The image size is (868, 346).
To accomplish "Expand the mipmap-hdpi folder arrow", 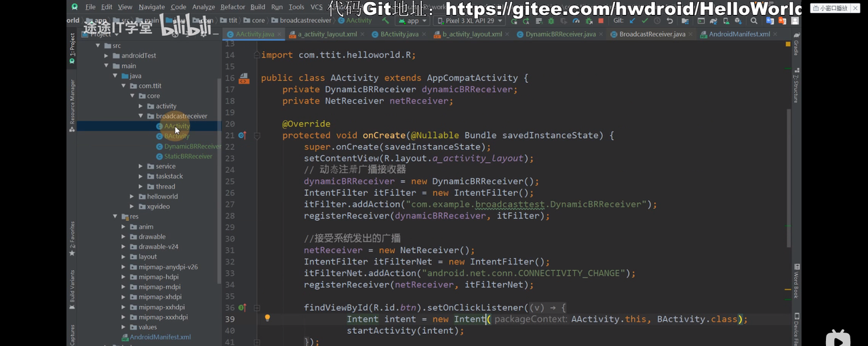I will 123,277.
